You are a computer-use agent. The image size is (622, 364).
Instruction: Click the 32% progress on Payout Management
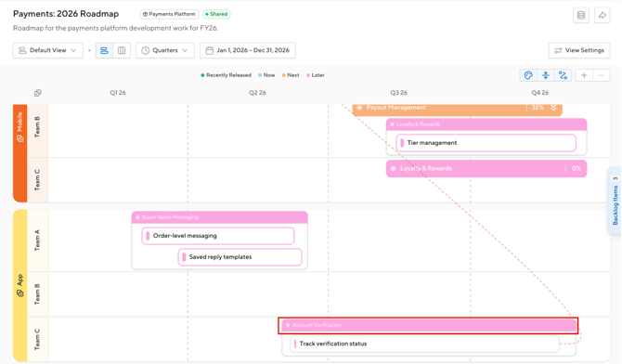click(538, 108)
